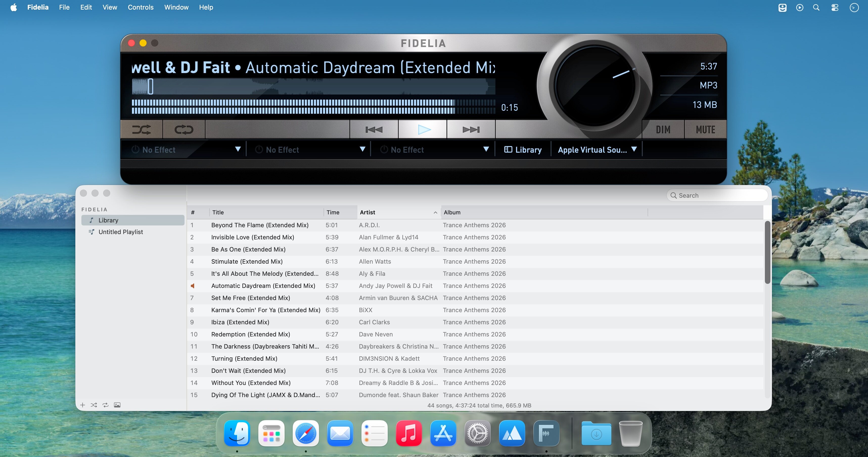Click the play-circle menu bar icon

point(800,7)
